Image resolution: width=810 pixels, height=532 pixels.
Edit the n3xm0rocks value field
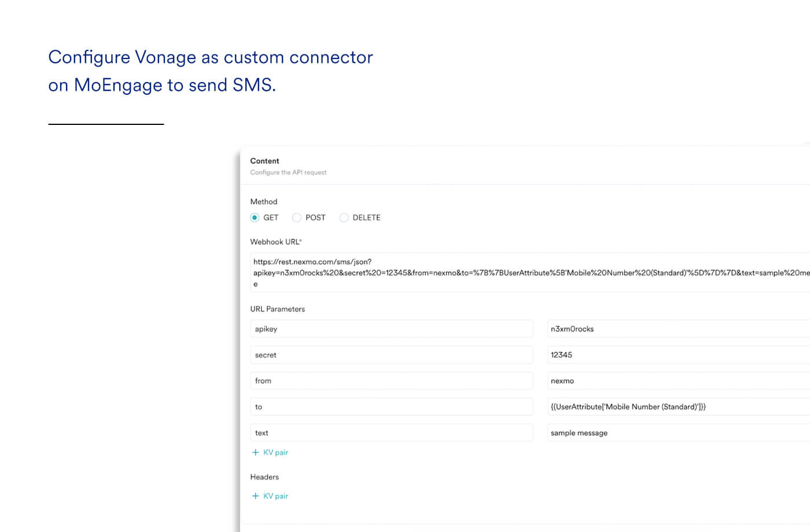(x=679, y=329)
